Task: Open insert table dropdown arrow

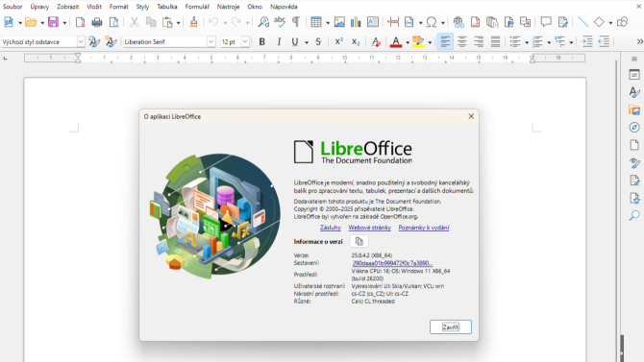Action: click(x=328, y=23)
